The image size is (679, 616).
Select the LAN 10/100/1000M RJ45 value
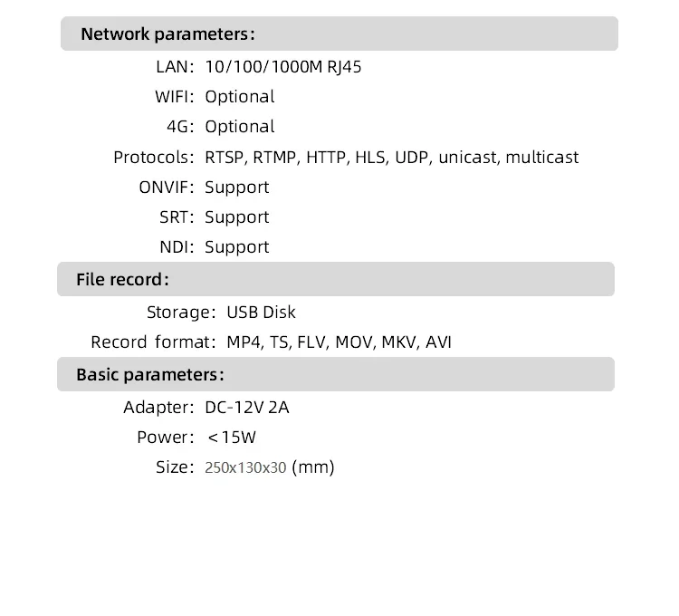(283, 66)
